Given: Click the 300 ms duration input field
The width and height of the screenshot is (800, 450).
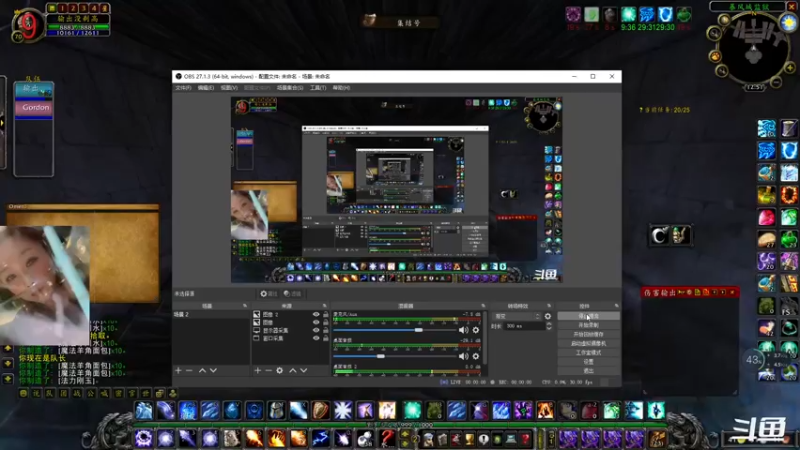Looking at the screenshot, I should click(524, 326).
